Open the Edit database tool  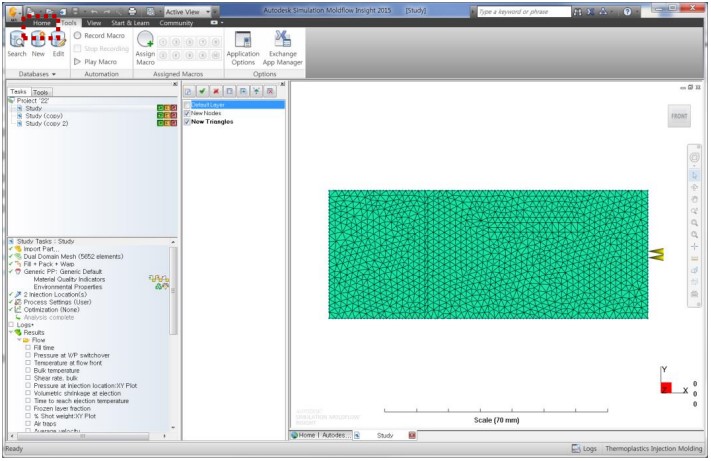58,44
